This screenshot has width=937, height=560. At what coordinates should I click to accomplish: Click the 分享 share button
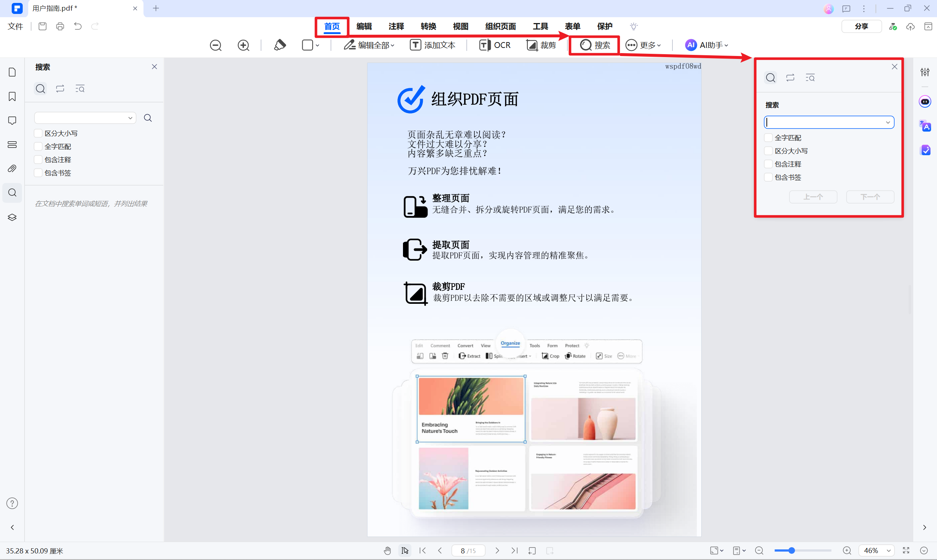861,26
